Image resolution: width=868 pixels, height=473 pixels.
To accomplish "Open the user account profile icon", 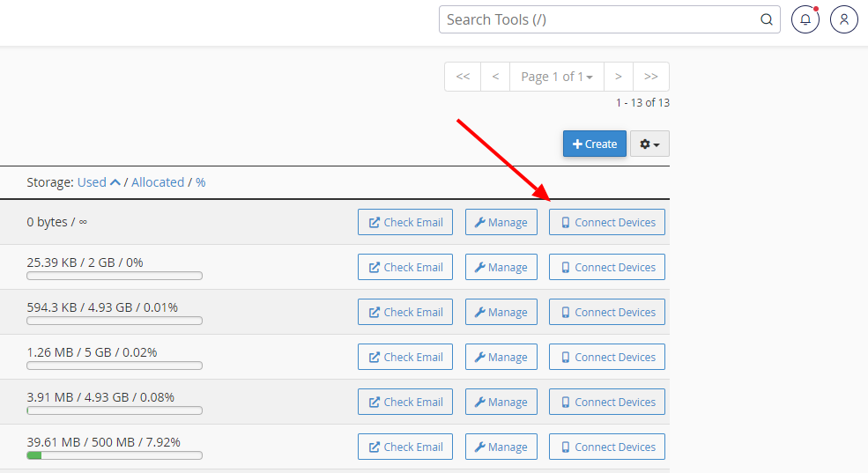I will click(x=843, y=19).
